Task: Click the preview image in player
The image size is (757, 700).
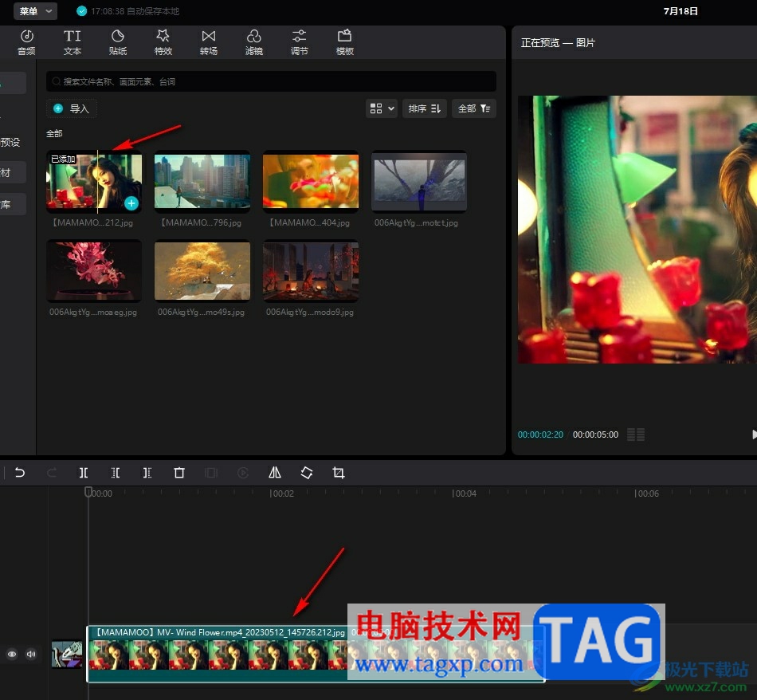Action: (637, 230)
